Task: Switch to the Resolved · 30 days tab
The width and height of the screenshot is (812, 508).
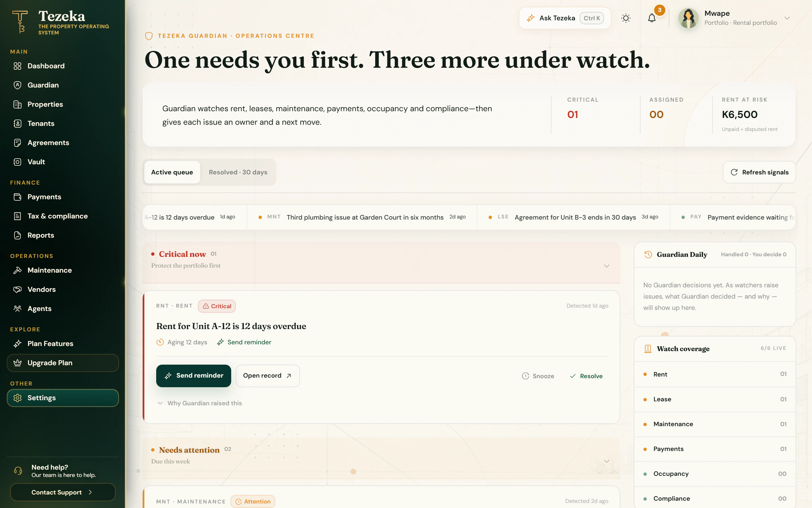Action: click(x=238, y=172)
